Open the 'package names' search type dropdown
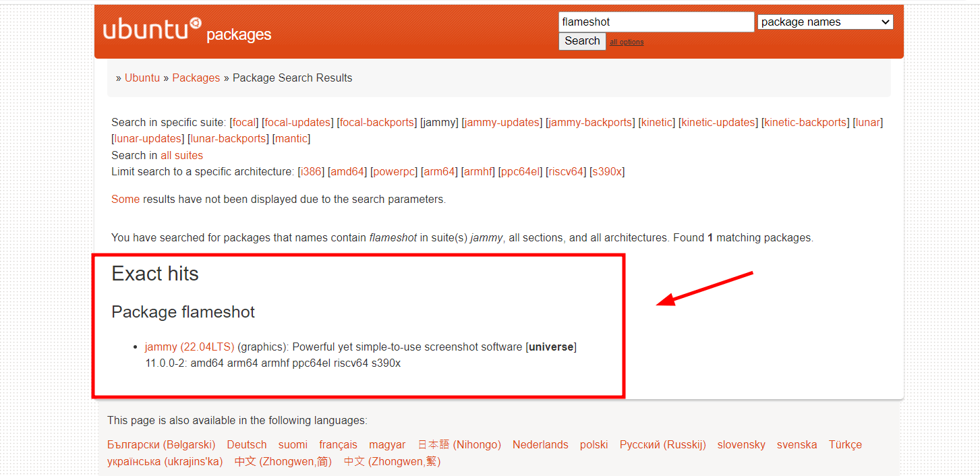Screen dimensions: 980x476 [826, 22]
